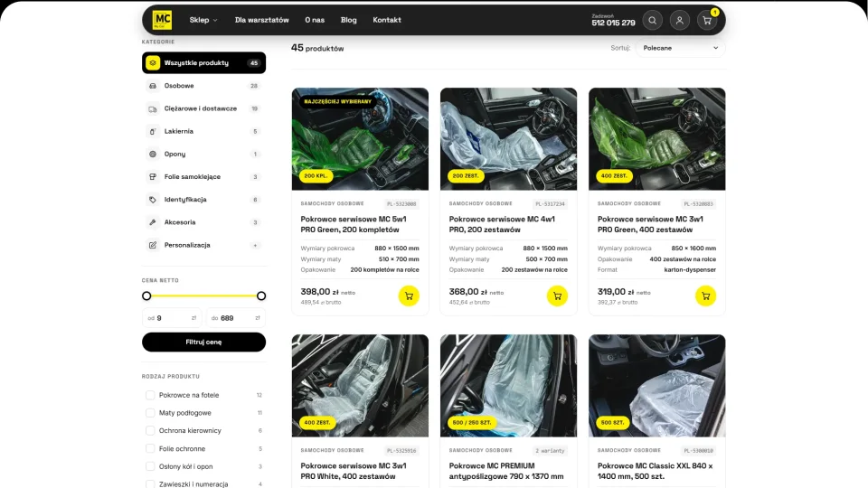The image size is (868, 488).
Task: Select the Identyfikacja category
Action: click(x=203, y=200)
